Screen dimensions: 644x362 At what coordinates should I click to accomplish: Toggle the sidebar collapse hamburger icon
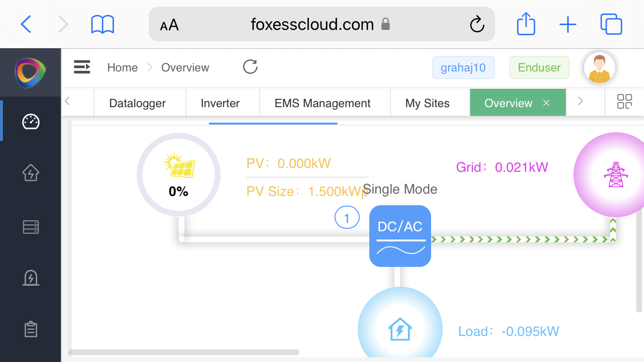tap(82, 67)
